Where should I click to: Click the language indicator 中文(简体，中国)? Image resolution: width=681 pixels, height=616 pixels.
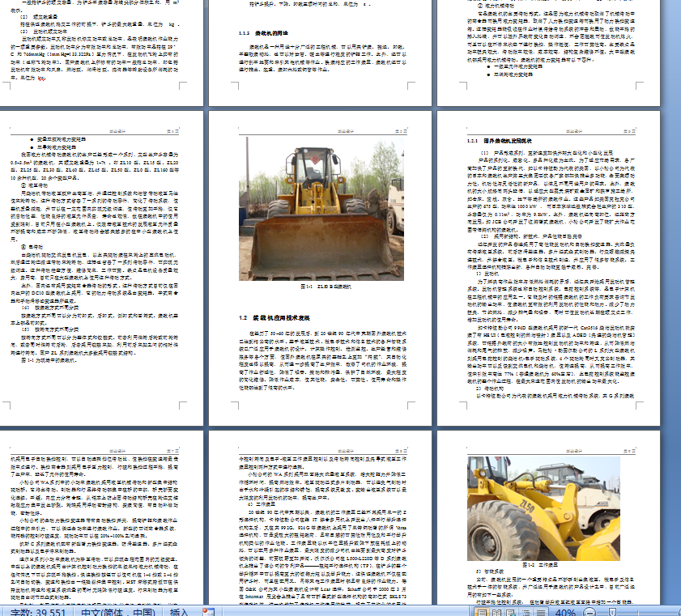pos(117,612)
